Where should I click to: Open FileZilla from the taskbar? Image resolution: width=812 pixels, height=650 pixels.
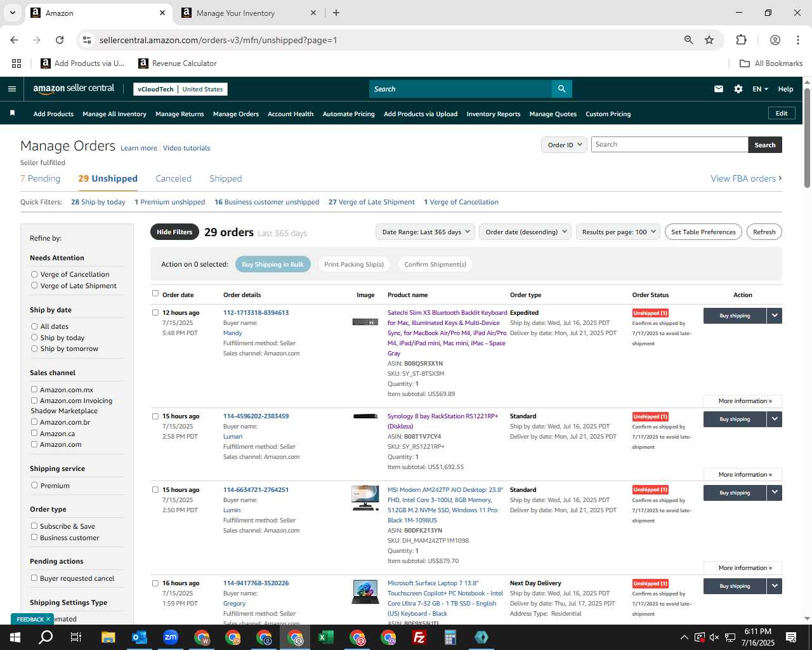click(x=419, y=637)
